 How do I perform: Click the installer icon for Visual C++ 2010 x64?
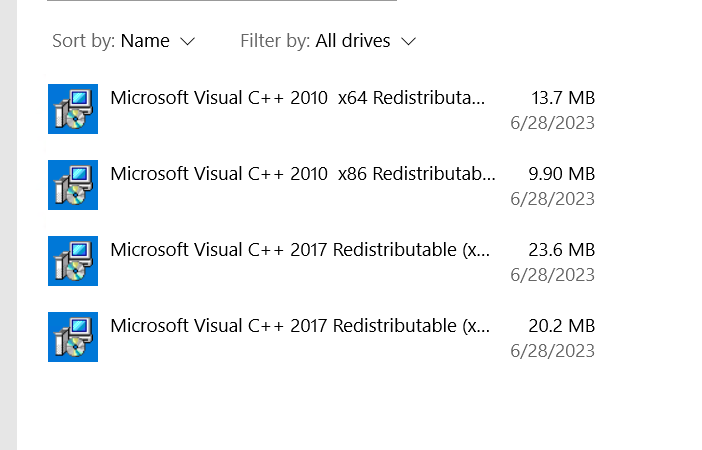[73, 109]
